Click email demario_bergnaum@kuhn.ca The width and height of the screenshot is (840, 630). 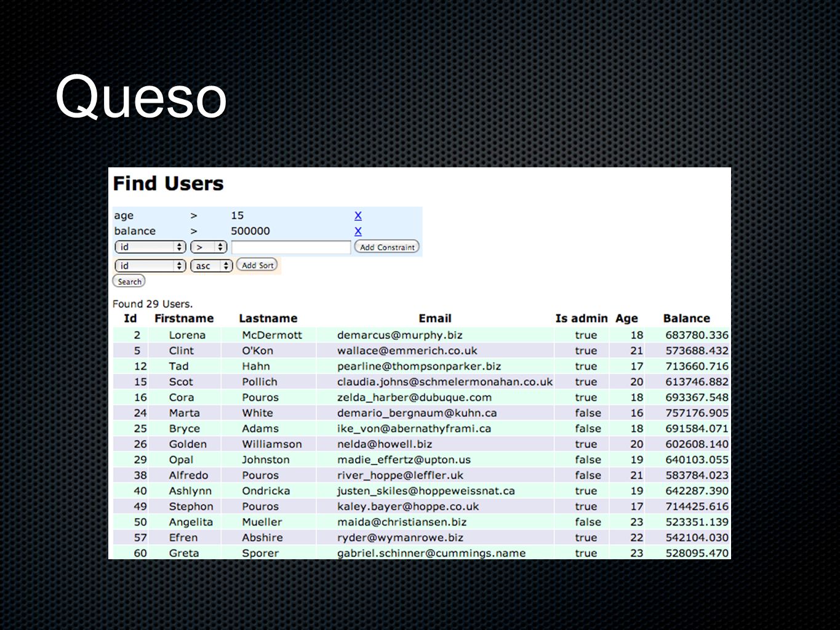(x=417, y=413)
